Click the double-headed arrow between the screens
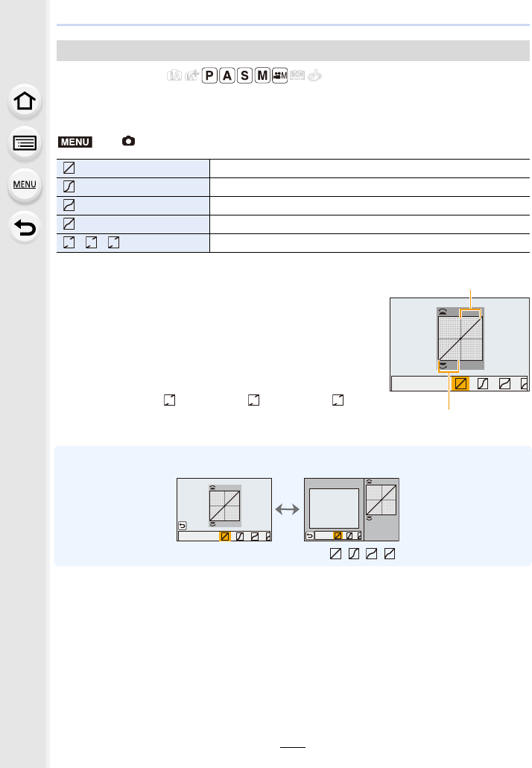Viewport: 532px width, 768px height. [288, 509]
